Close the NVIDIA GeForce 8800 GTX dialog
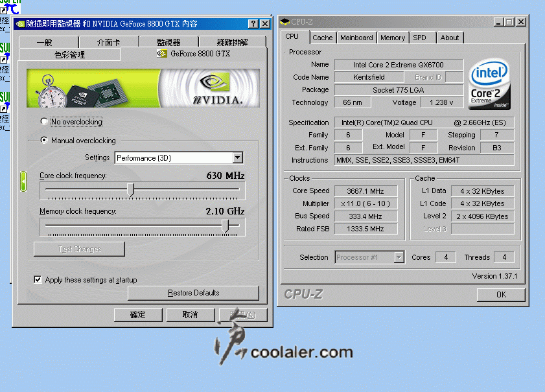 [265, 23]
